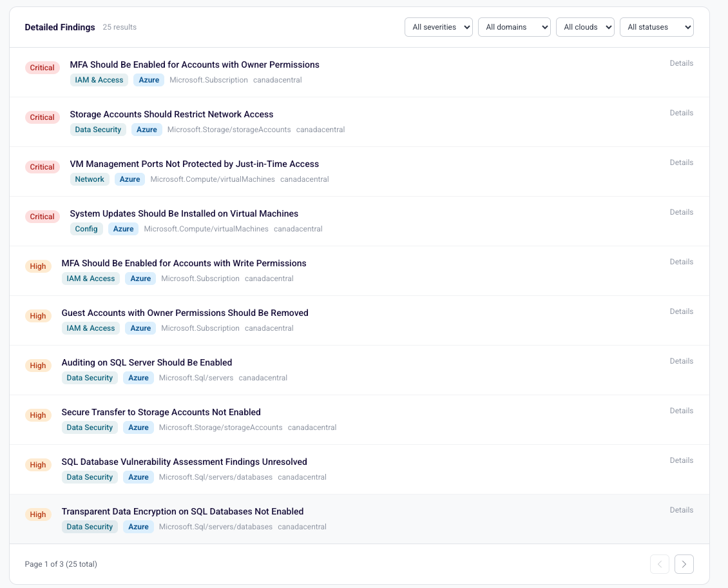The width and height of the screenshot is (728, 588).
Task: Open Details for MFA Write Permissions finding
Action: pyautogui.click(x=681, y=262)
